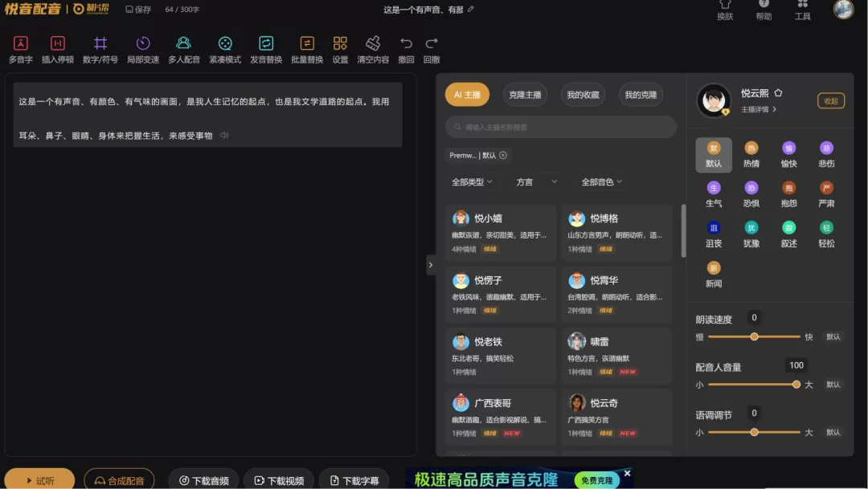Image resolution: width=868 pixels, height=489 pixels.
Task: Expand the 方言 dropdown
Action: (536, 182)
